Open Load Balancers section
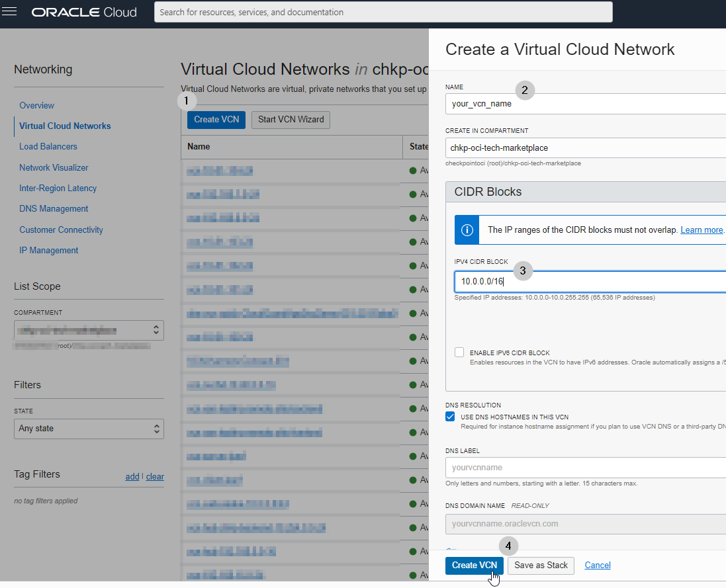The width and height of the screenshot is (726, 588). (x=48, y=147)
